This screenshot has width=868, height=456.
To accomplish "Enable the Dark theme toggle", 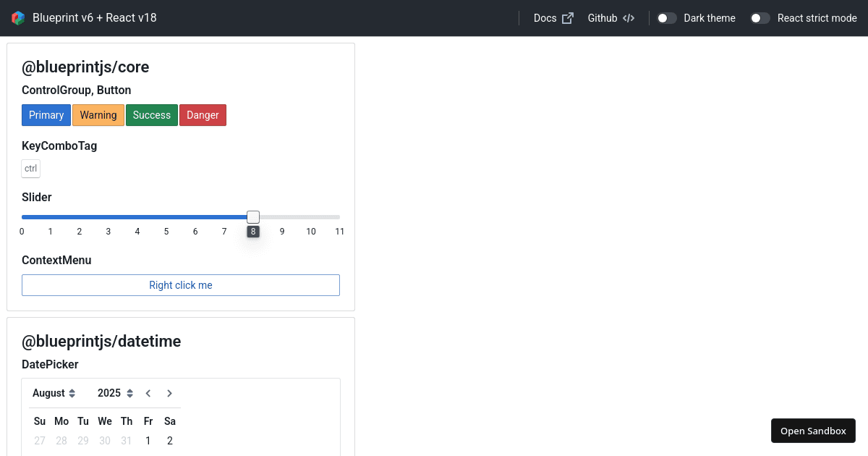I will 666,17.
